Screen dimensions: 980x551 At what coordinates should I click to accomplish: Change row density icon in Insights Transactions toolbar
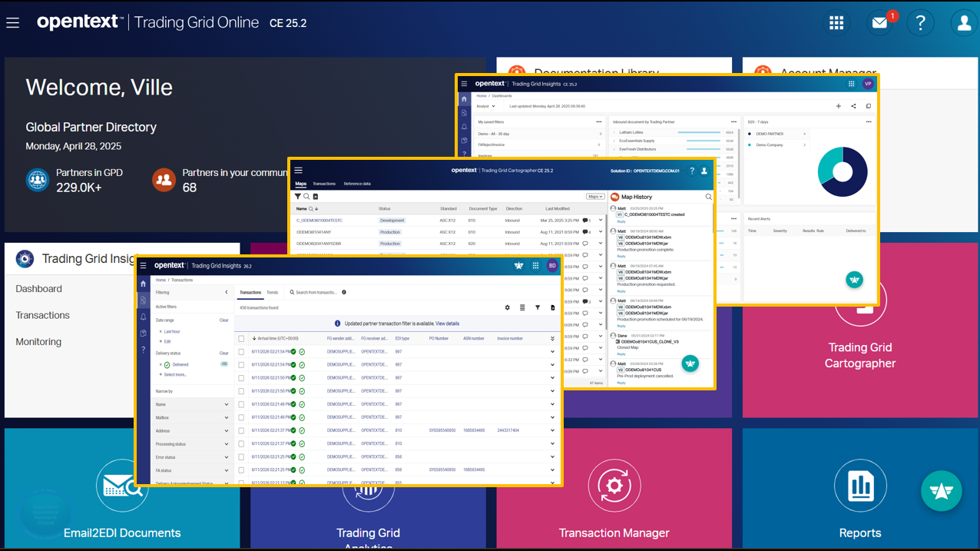point(522,308)
